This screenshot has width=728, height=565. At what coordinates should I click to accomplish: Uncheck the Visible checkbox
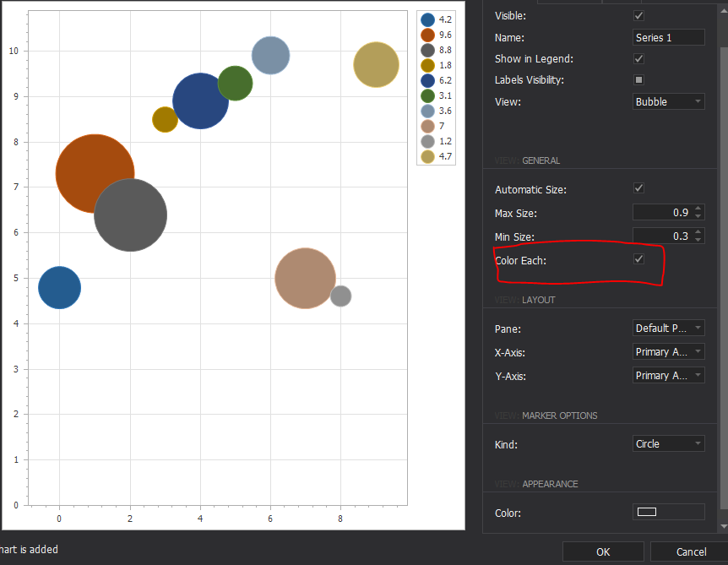tap(639, 15)
